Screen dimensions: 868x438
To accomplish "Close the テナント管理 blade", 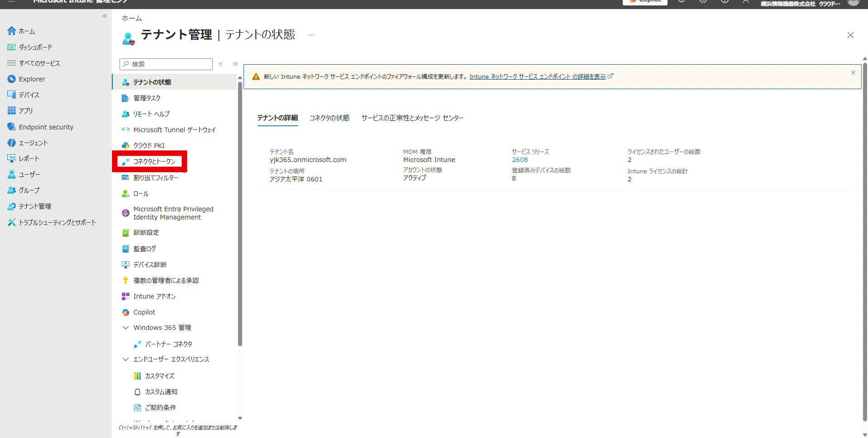I will click(x=850, y=35).
